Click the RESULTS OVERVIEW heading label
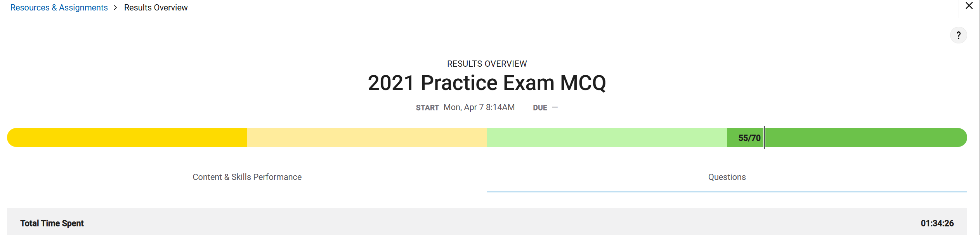 click(487, 64)
